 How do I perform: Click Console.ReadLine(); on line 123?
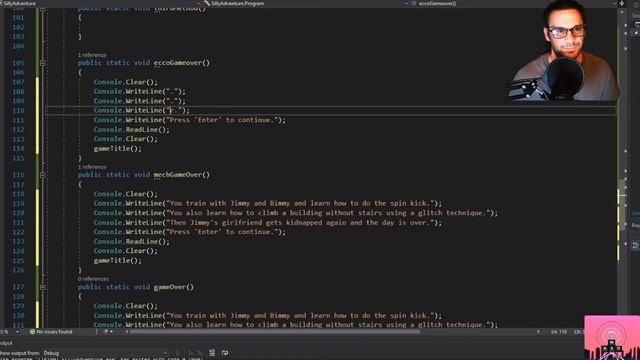tap(131, 242)
